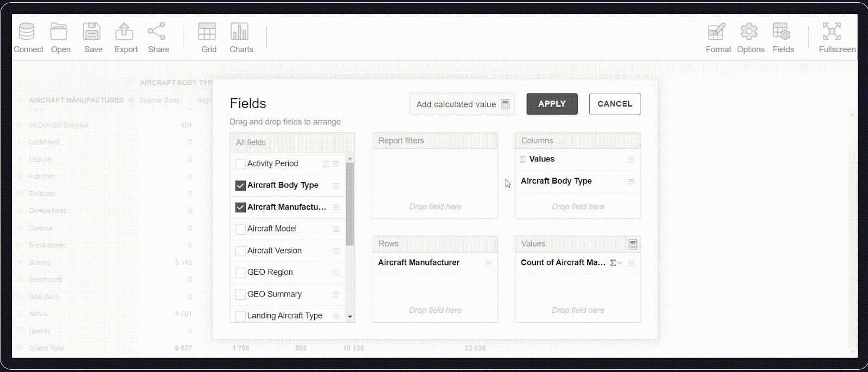868x372 pixels.
Task: Click Add calculated value
Action: point(462,104)
